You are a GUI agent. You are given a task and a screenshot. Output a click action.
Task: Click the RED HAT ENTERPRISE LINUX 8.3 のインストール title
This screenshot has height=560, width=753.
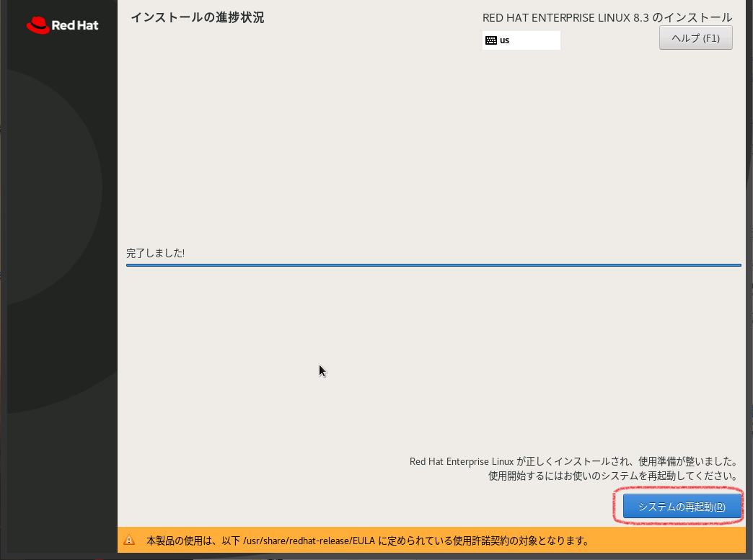coord(607,18)
